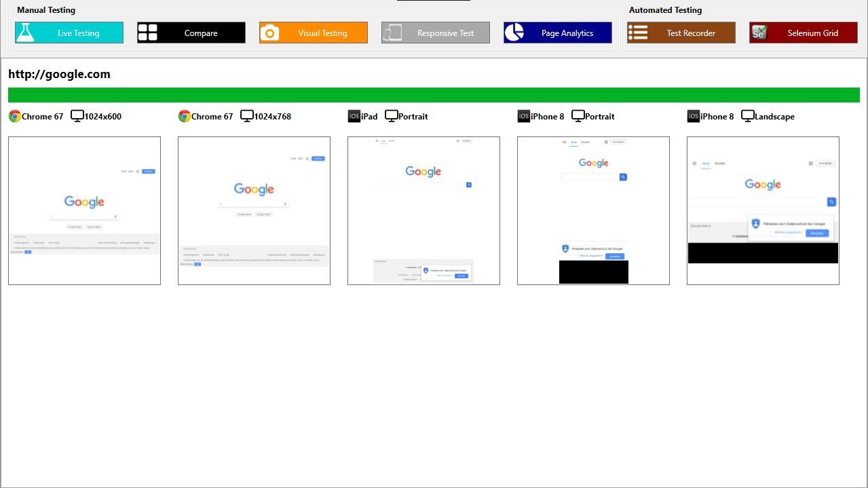Click monitor icon for iPhone 8 Portrait
Screen dimensions: 868x488
(x=578, y=116)
